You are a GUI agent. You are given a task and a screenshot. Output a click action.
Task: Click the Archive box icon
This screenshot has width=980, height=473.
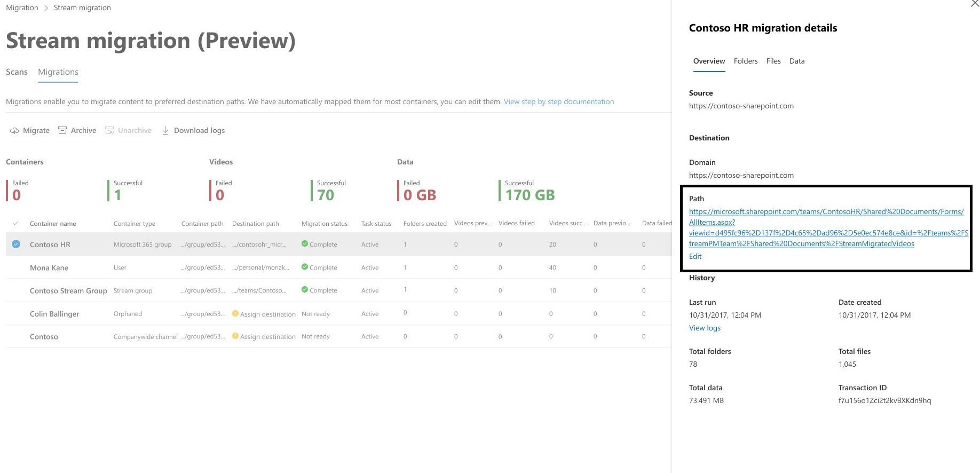tap(62, 130)
